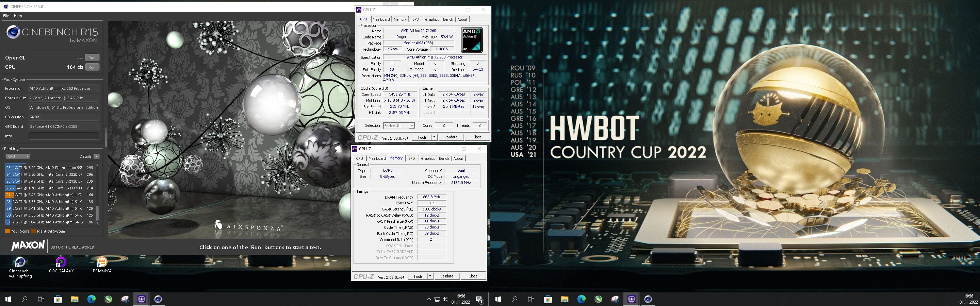Click the Cinebench R15 logo sphere
The width and height of the screenshot is (980, 306).
tap(13, 32)
